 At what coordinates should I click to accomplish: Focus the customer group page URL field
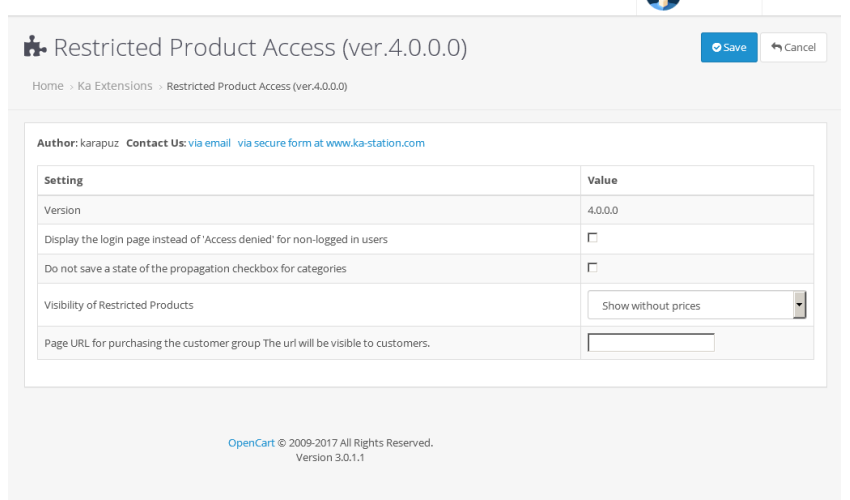pyautogui.click(x=651, y=343)
